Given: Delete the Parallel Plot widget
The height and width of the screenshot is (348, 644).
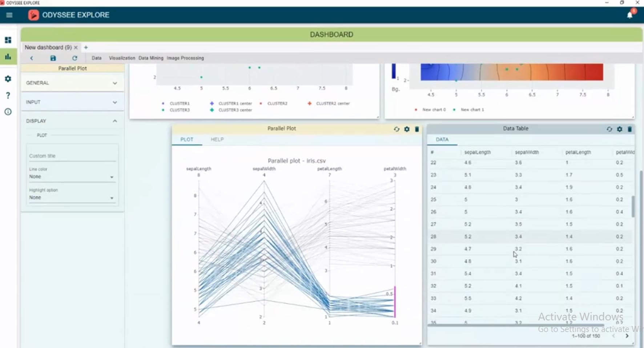Looking at the screenshot, I should point(417,129).
